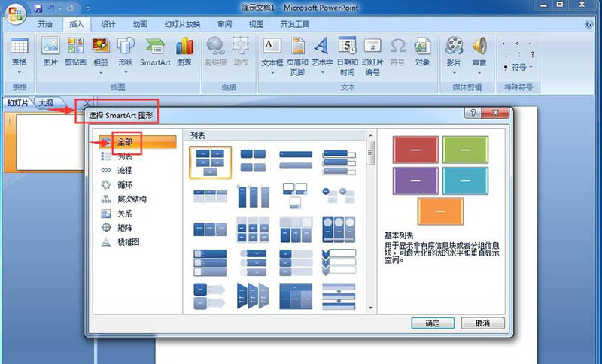
Task: Click the Redo icon in quick access toolbar
Action: 71,8
